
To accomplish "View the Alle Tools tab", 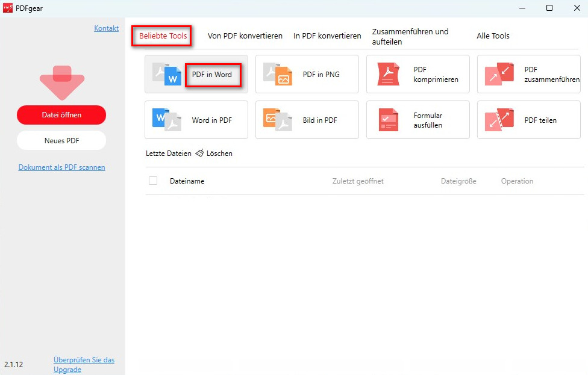I will click(493, 36).
